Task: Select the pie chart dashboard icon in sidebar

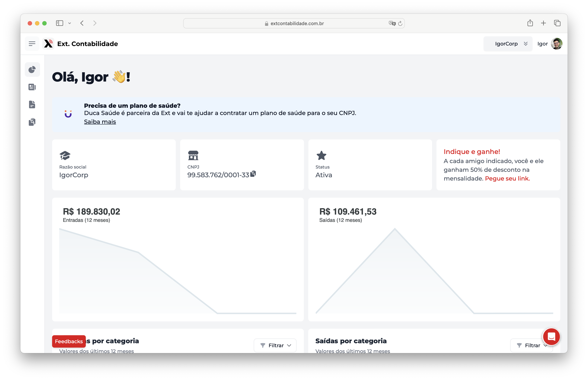Action: click(x=32, y=69)
